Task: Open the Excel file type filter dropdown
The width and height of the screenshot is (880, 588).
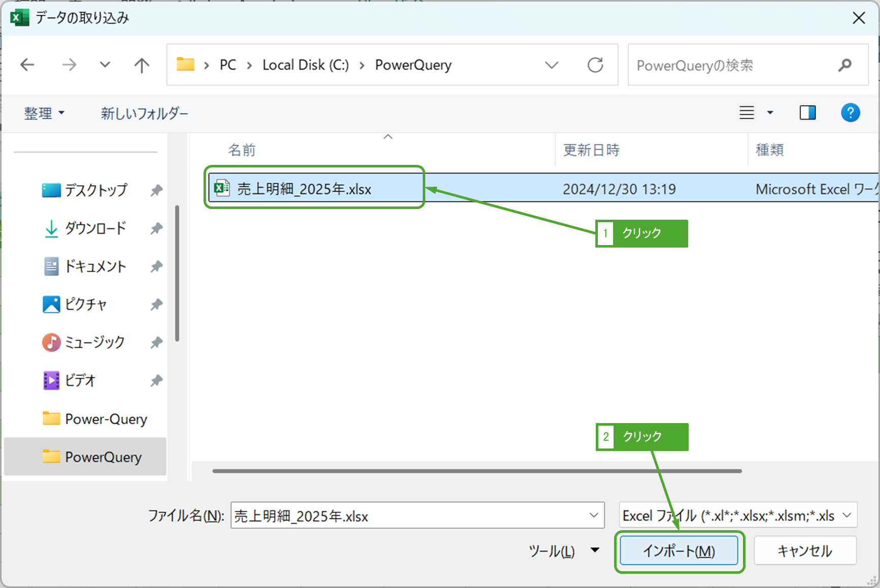Action: coord(738,515)
